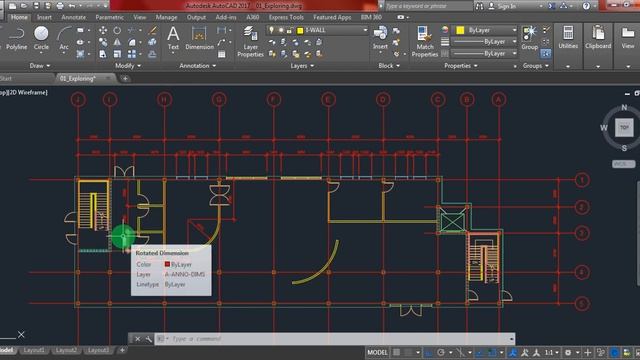Open the Parametric ribbon tab
Image resolution: width=640 pixels, height=360 pixels.
[109, 17]
